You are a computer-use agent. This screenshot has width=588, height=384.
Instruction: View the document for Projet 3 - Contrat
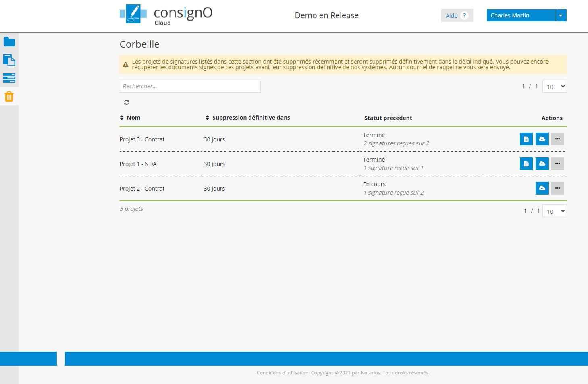click(526, 139)
